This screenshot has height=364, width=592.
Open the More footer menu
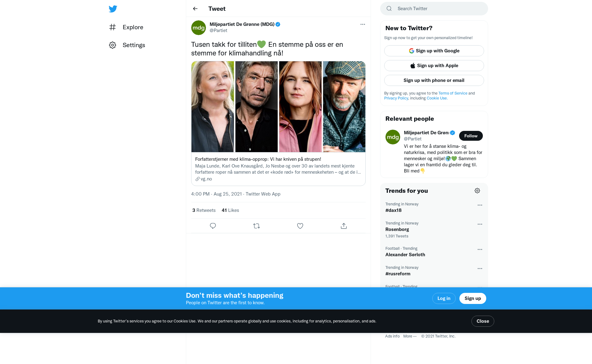pyautogui.click(x=410, y=336)
